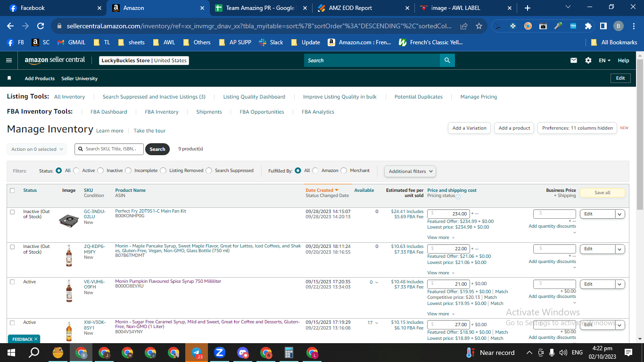Check the Monin Pumpkin Spice Syrup row

coord(12,282)
